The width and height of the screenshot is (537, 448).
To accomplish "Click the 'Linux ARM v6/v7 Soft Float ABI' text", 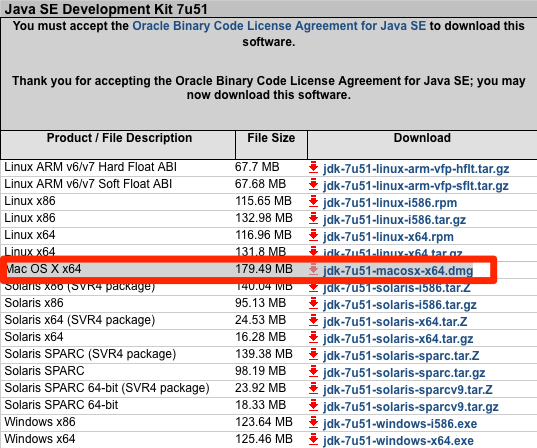I will [88, 184].
